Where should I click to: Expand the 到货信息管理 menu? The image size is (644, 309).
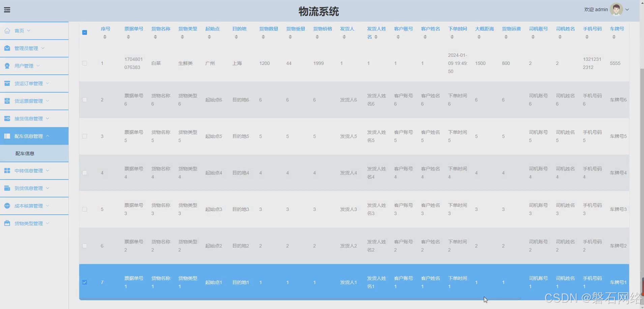coord(34,188)
